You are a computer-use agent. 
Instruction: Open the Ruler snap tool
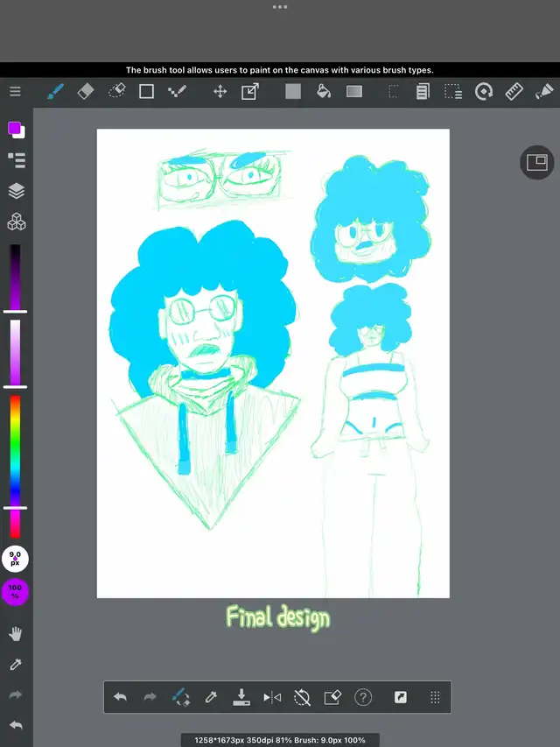point(514,91)
